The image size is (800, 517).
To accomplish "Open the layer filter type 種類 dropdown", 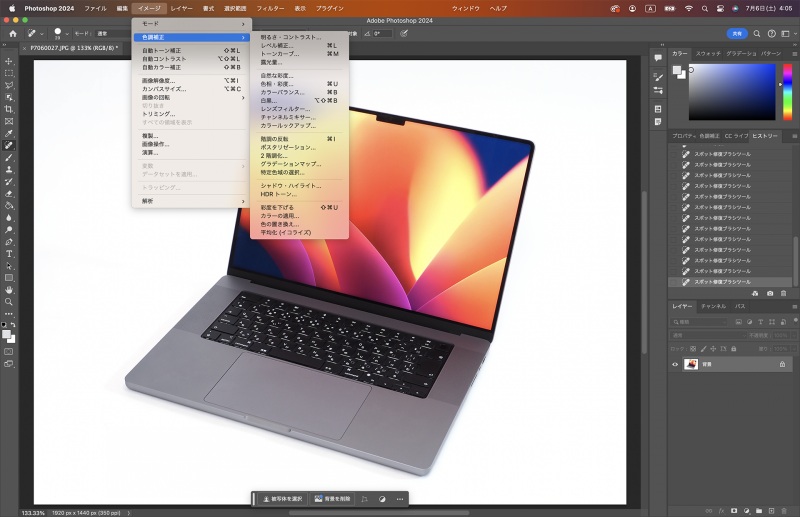I will click(698, 322).
